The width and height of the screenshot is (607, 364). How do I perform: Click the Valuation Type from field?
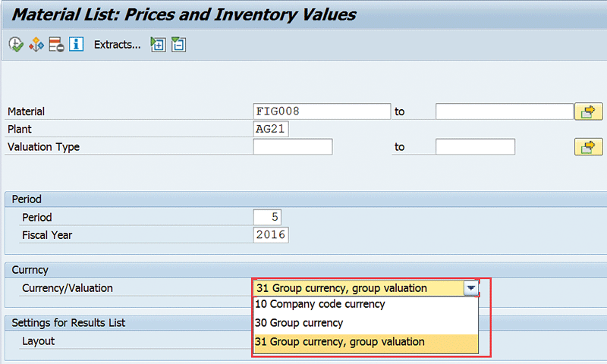tap(292, 147)
